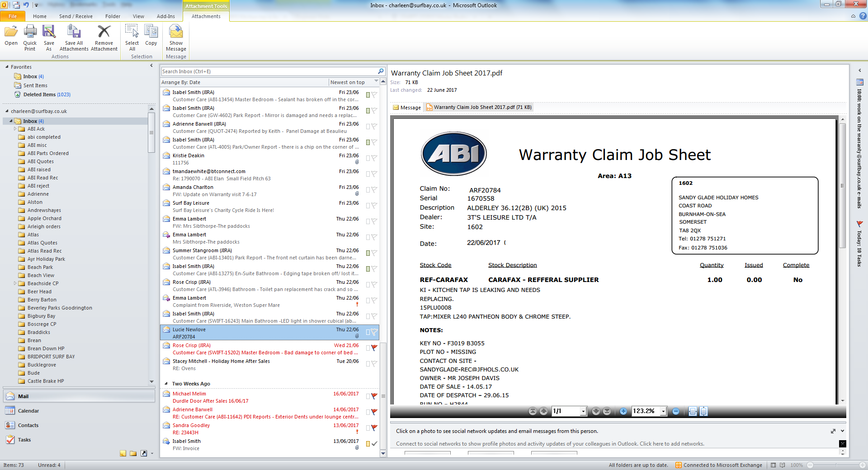Click the status bar zoom slider
Screen dimensions: 868x470
(836, 465)
